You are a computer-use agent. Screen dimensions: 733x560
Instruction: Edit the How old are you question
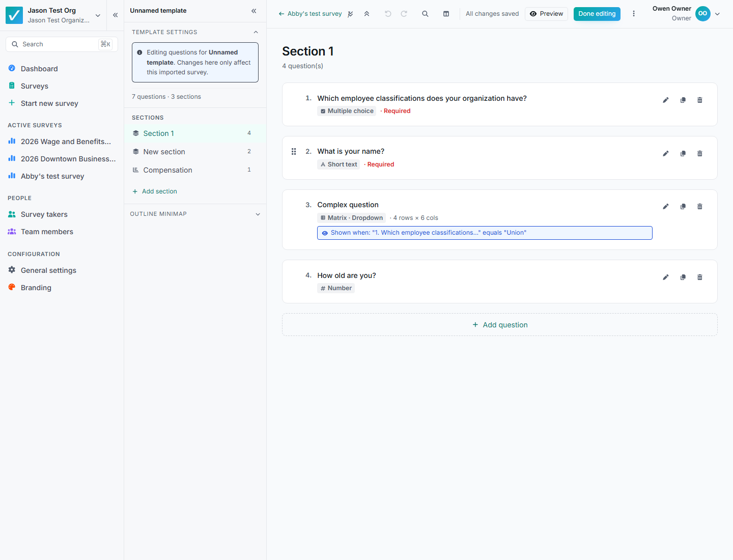[x=665, y=277]
